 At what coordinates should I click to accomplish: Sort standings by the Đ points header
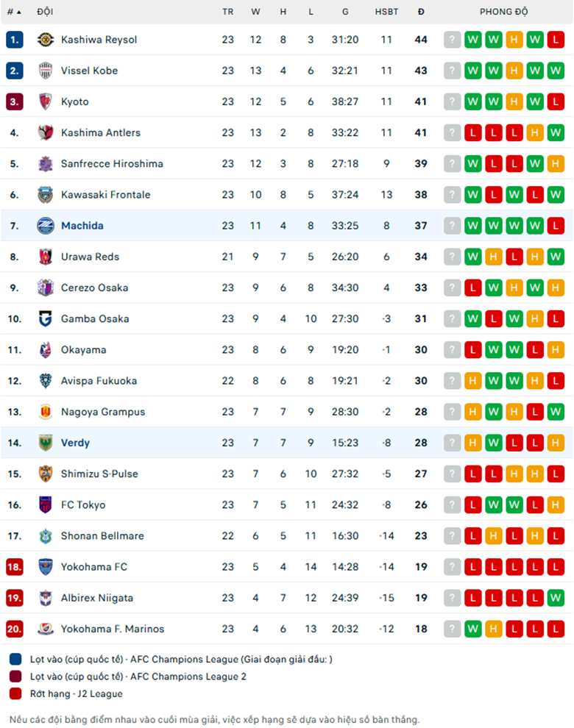pyautogui.click(x=421, y=12)
